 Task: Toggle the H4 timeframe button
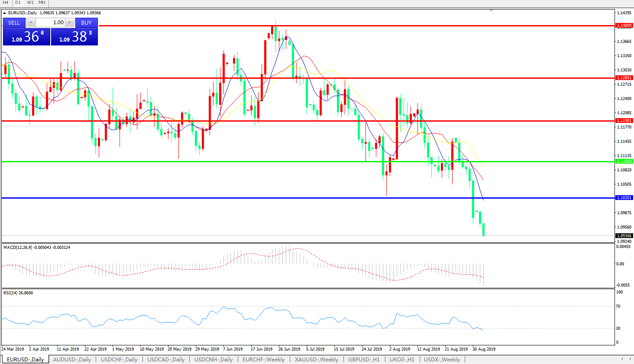click(x=6, y=3)
